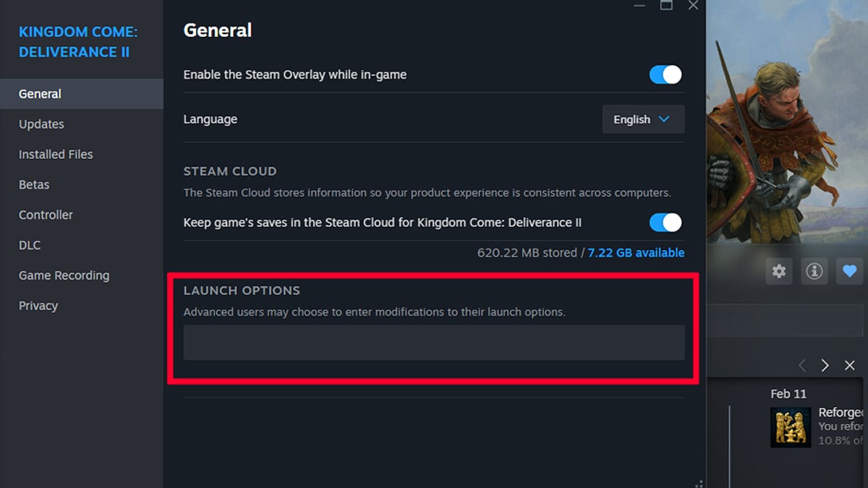The width and height of the screenshot is (868, 488).
Task: Disable the Steam Overlay while in-game
Action: point(665,74)
